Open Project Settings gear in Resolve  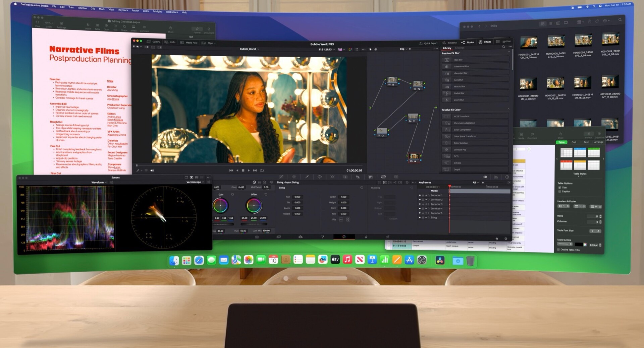tap(506, 239)
